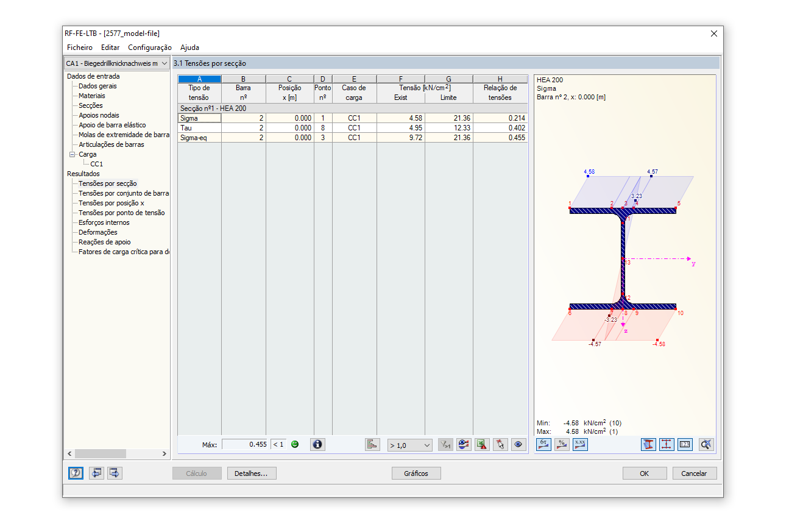Collapse the Carga tree node

point(72,154)
